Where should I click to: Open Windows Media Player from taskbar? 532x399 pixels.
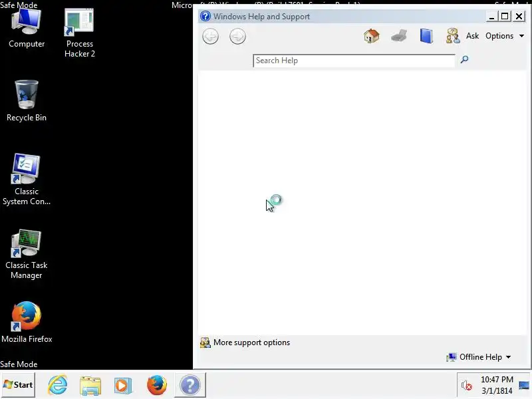click(123, 386)
